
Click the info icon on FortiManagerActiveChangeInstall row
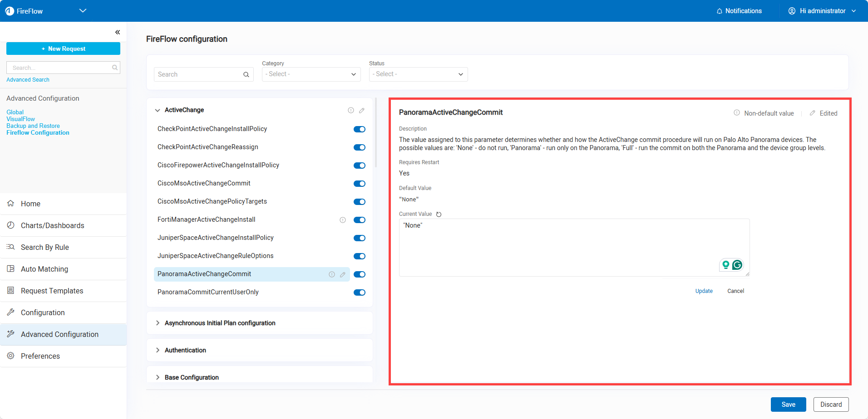click(x=343, y=220)
